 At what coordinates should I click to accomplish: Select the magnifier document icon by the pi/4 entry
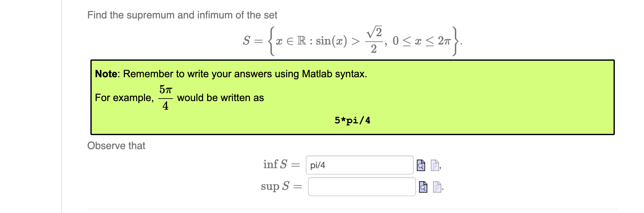coord(421,166)
